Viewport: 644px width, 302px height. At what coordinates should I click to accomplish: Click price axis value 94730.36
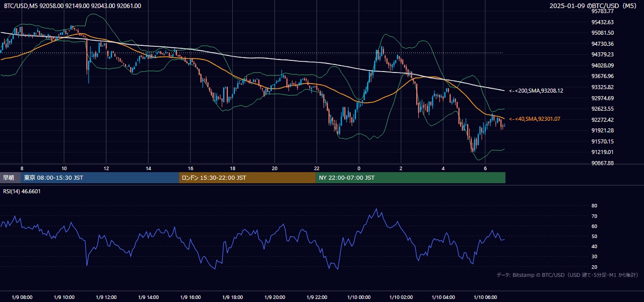[x=603, y=44]
